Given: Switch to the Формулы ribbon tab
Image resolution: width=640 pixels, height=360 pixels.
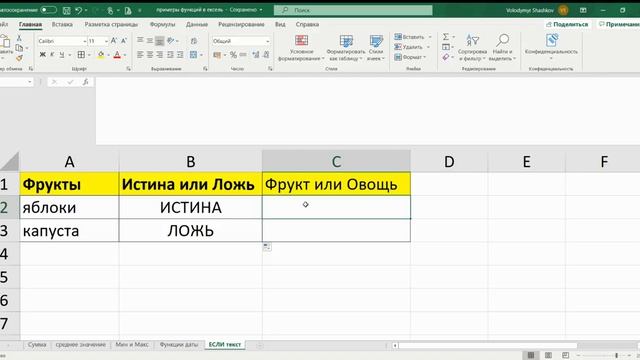Looking at the screenshot, I should pos(162,24).
